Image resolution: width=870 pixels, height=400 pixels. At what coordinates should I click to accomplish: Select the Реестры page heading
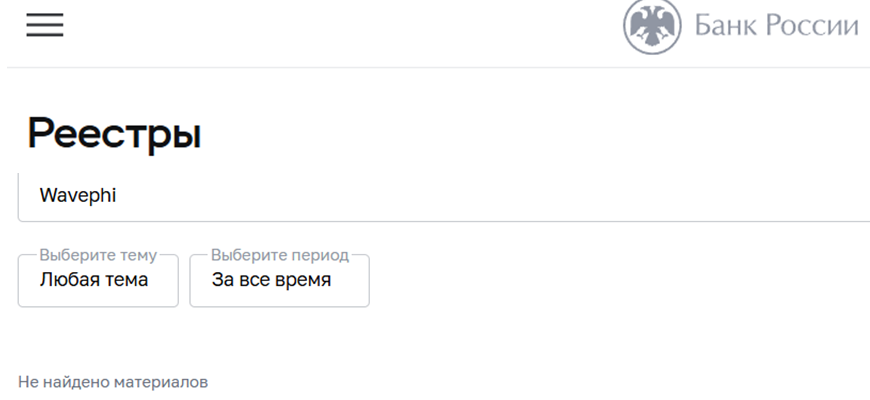click(x=114, y=134)
